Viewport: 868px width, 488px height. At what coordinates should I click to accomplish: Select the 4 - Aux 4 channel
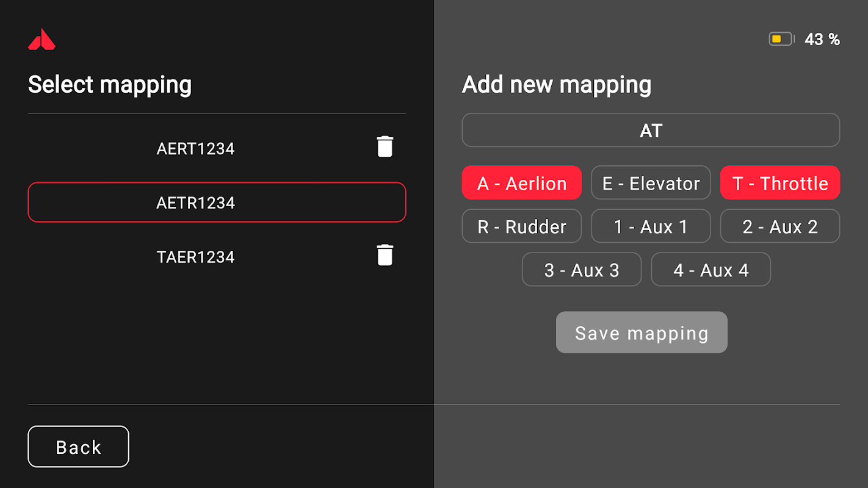click(x=711, y=270)
